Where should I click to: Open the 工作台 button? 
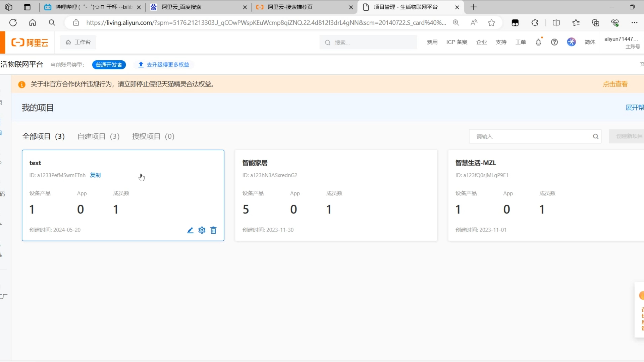point(78,42)
